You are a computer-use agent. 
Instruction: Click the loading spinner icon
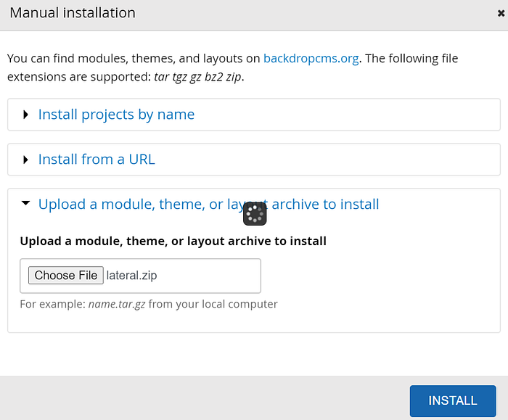pos(255,214)
